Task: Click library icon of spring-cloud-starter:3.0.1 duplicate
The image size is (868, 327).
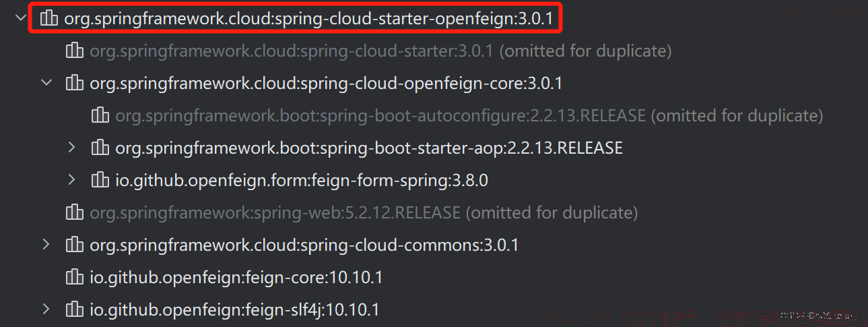Action: [74, 51]
